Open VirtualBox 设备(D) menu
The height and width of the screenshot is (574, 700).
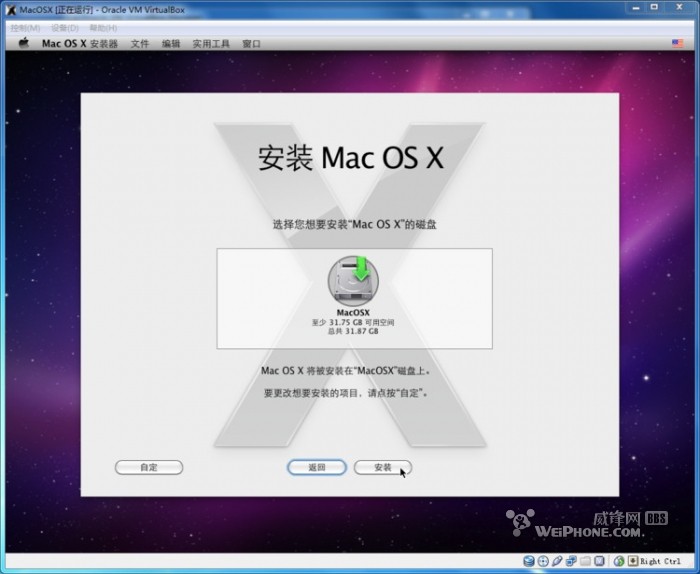[x=65, y=28]
